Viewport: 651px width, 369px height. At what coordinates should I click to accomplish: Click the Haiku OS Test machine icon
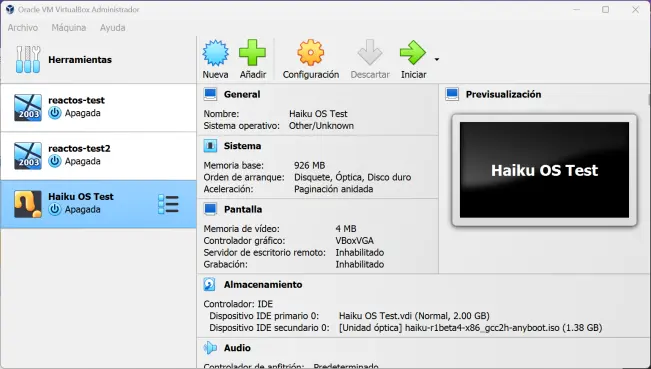[x=28, y=204]
